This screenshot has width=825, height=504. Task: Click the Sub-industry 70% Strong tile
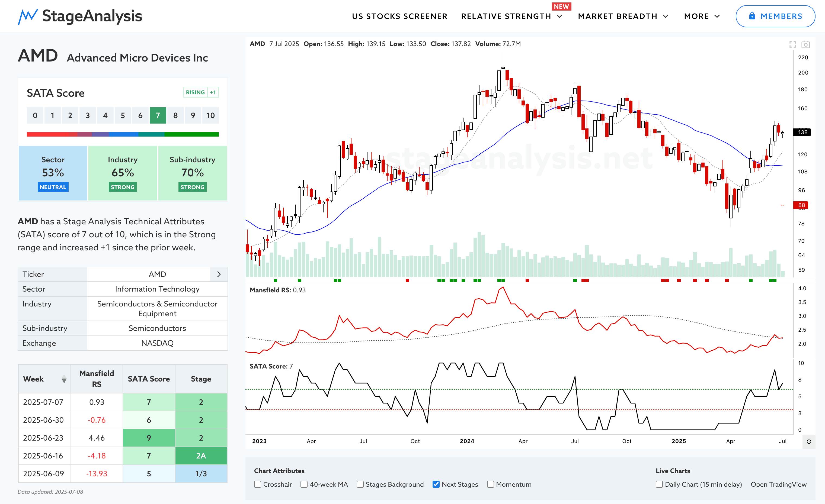(x=193, y=173)
